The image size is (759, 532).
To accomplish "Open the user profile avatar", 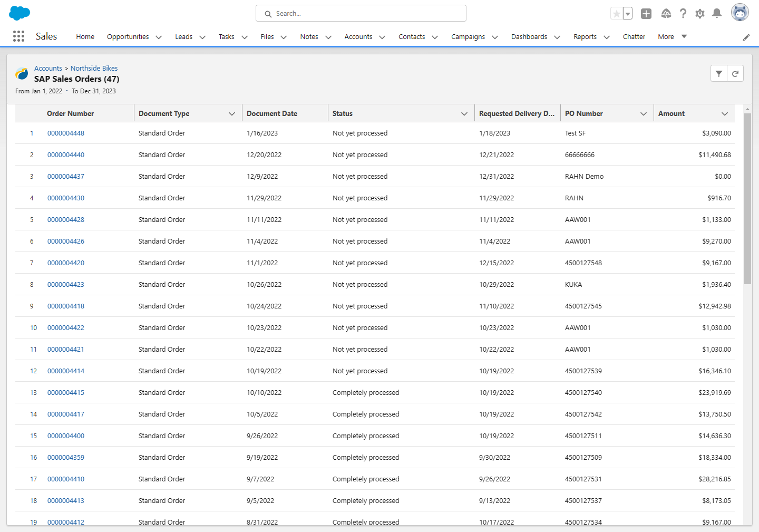I will (x=740, y=12).
